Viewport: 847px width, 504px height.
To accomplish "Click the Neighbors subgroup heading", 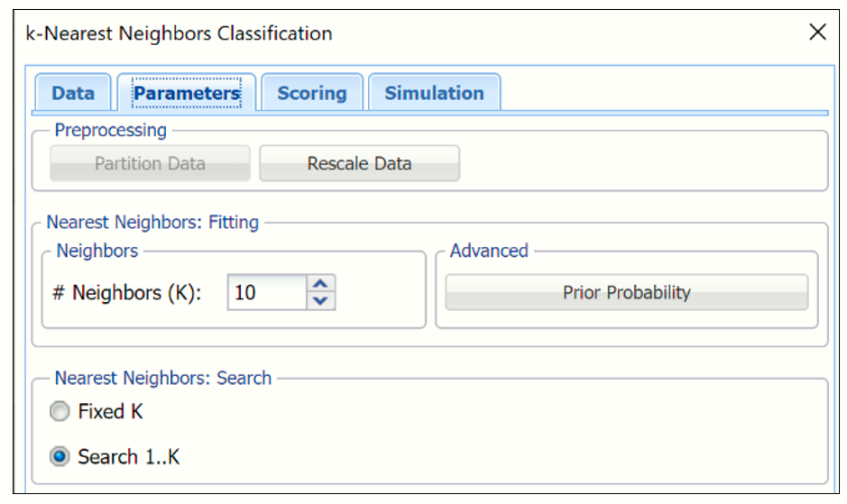I will tap(97, 252).
